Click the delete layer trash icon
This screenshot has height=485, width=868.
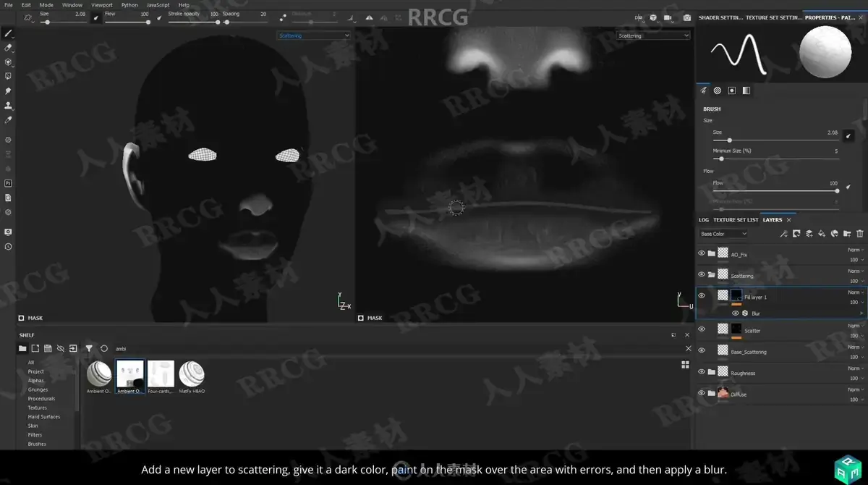pos(859,234)
